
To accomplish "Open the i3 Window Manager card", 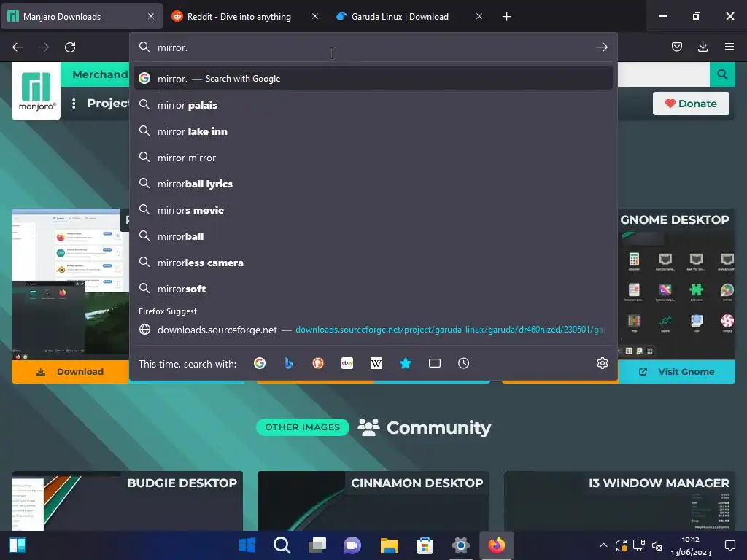I will pyautogui.click(x=619, y=501).
